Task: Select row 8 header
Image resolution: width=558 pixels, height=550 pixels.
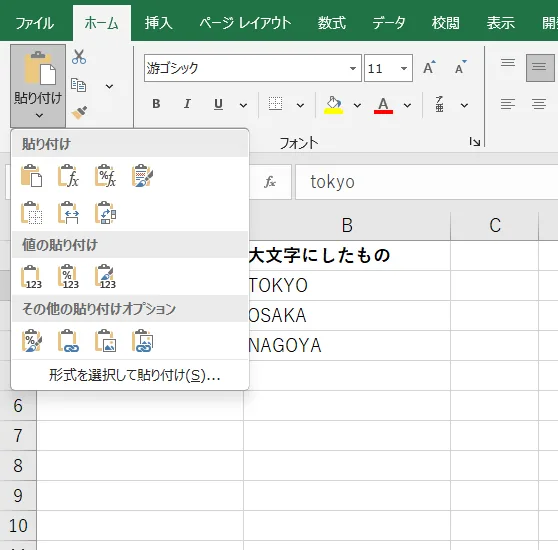Action: tap(18, 466)
